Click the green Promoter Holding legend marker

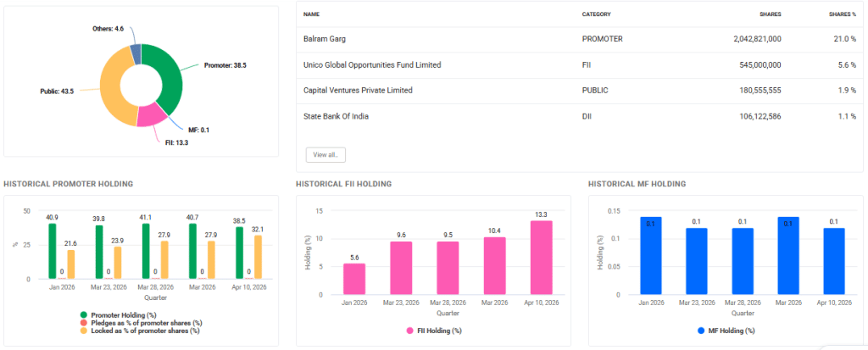point(85,315)
